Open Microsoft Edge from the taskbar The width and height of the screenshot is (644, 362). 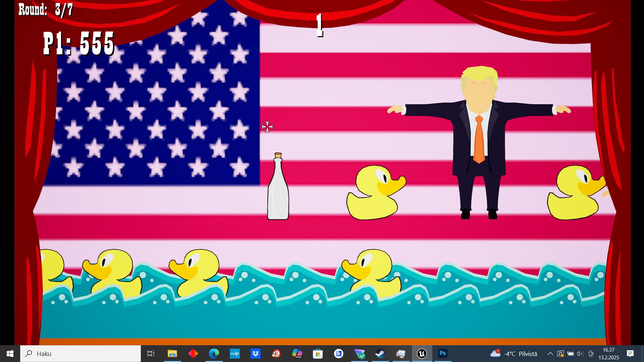coord(214,354)
